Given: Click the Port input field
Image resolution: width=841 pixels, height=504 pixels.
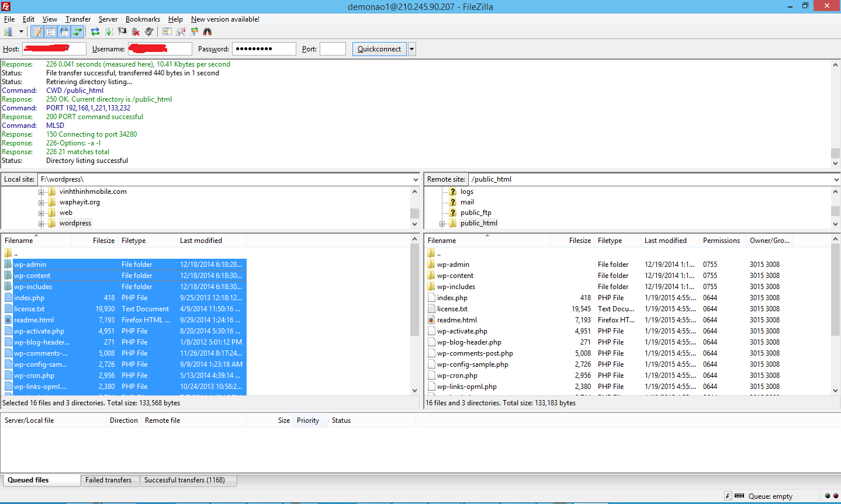Looking at the screenshot, I should [x=333, y=49].
